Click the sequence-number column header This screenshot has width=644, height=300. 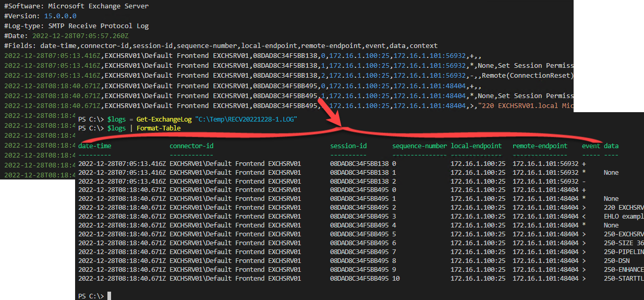[419, 146]
